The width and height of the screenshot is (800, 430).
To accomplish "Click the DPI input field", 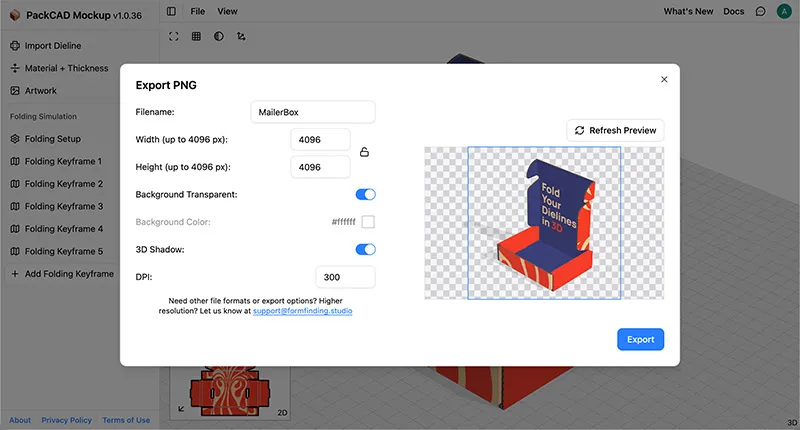I will (345, 277).
